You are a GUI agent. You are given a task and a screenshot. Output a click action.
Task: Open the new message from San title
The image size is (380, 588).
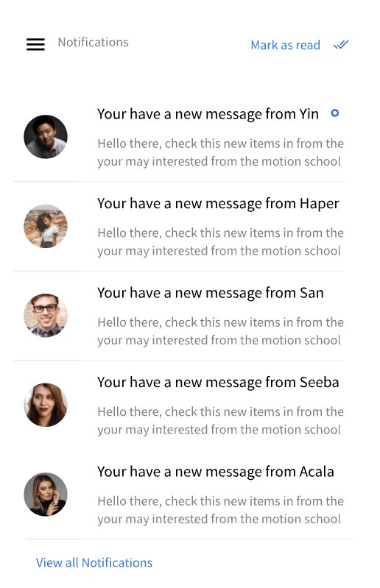(x=210, y=293)
